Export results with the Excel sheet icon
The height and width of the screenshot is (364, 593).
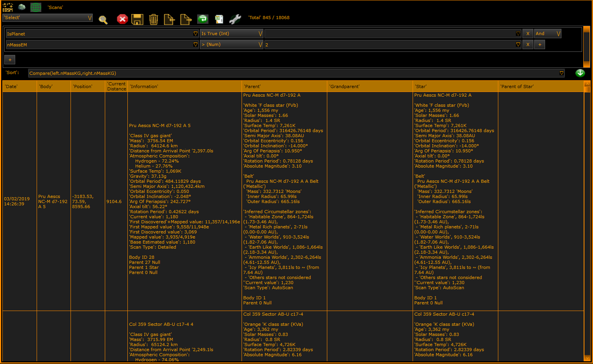(219, 19)
